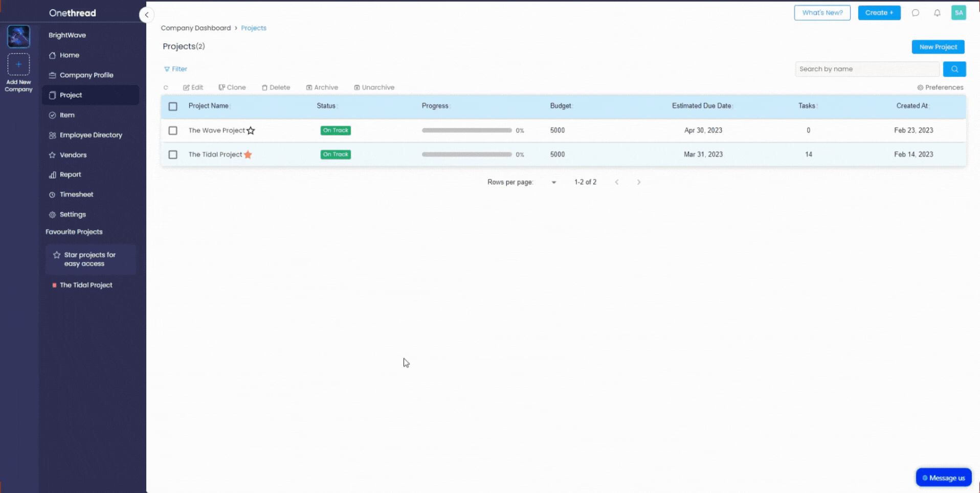Star The Wave Project as favourite

click(251, 130)
